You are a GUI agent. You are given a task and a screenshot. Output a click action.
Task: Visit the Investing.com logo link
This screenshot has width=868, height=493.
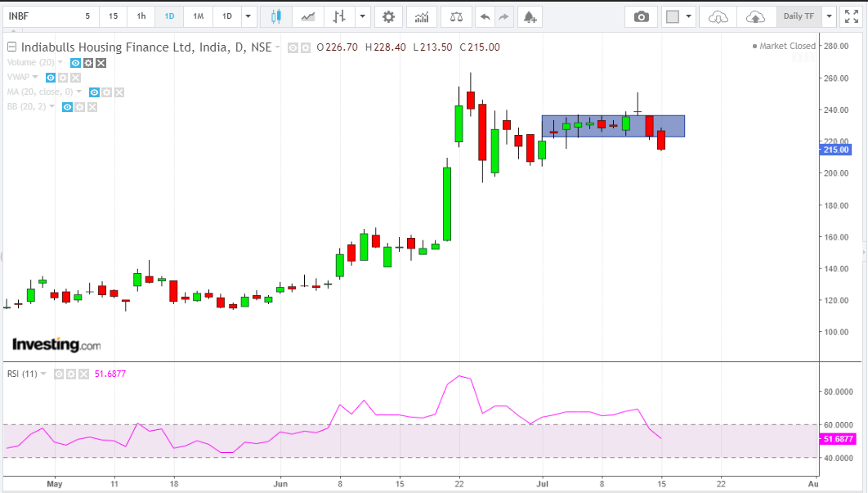pos(56,344)
